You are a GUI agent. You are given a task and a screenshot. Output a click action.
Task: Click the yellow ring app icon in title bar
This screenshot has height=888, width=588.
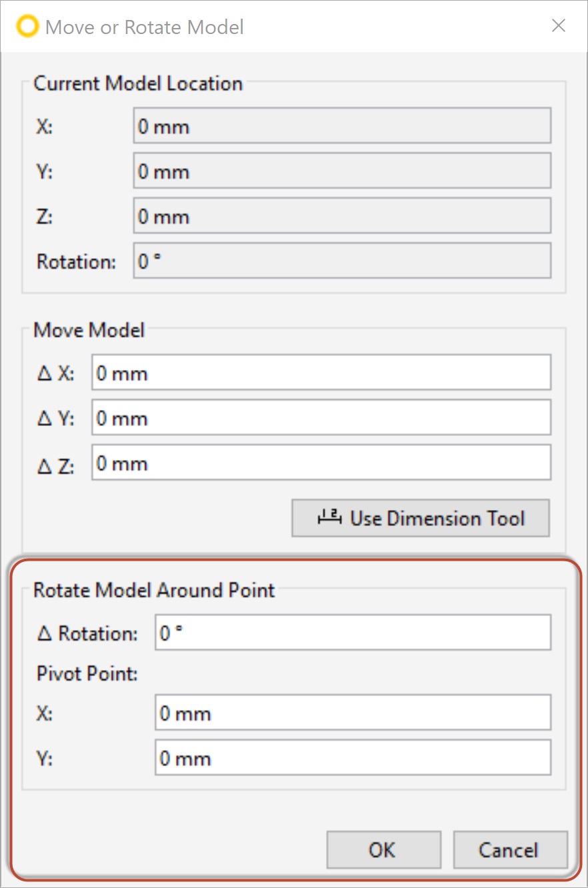pyautogui.click(x=27, y=27)
